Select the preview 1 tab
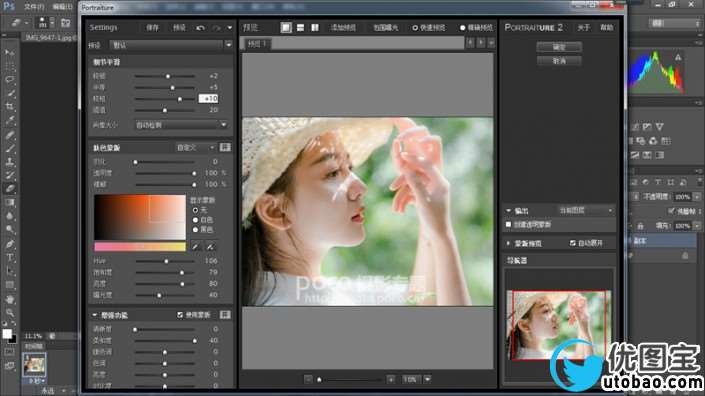Viewport: 705px width, 396px height. (257, 44)
